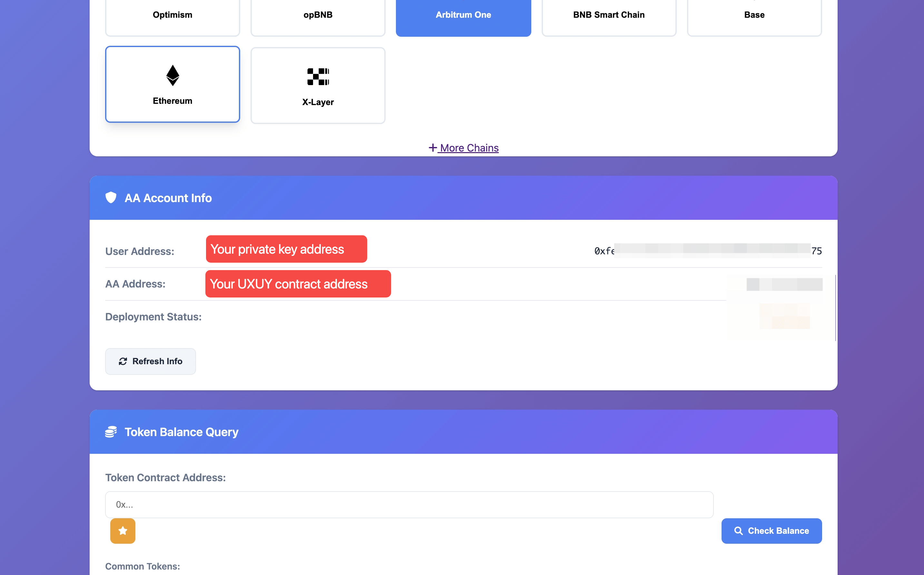Screen dimensions: 924x575
Task: Click the refresh arrows icon
Action: tap(123, 361)
